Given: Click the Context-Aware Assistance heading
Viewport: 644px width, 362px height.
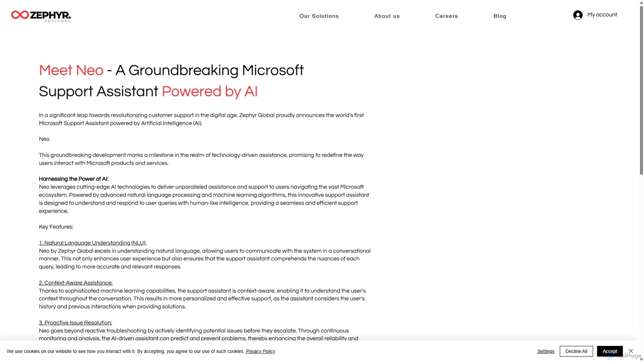Looking at the screenshot, I should 75,283.
